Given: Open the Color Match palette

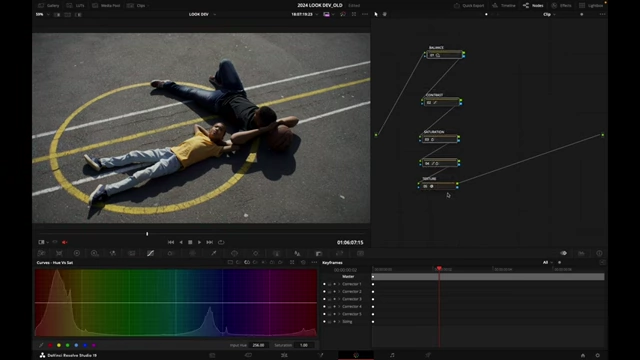Looking at the screenshot, I should point(59,253).
